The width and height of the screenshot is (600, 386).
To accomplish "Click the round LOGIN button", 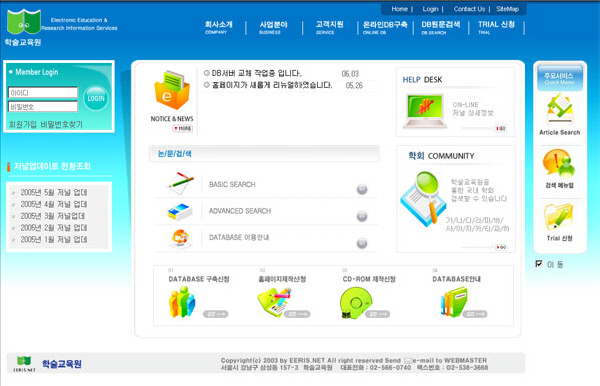I will (x=96, y=98).
